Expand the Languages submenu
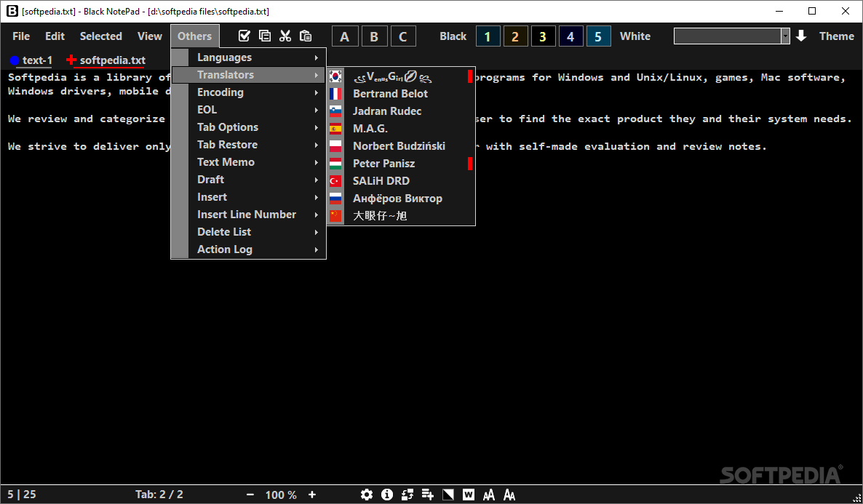The width and height of the screenshot is (863, 504). [249, 57]
